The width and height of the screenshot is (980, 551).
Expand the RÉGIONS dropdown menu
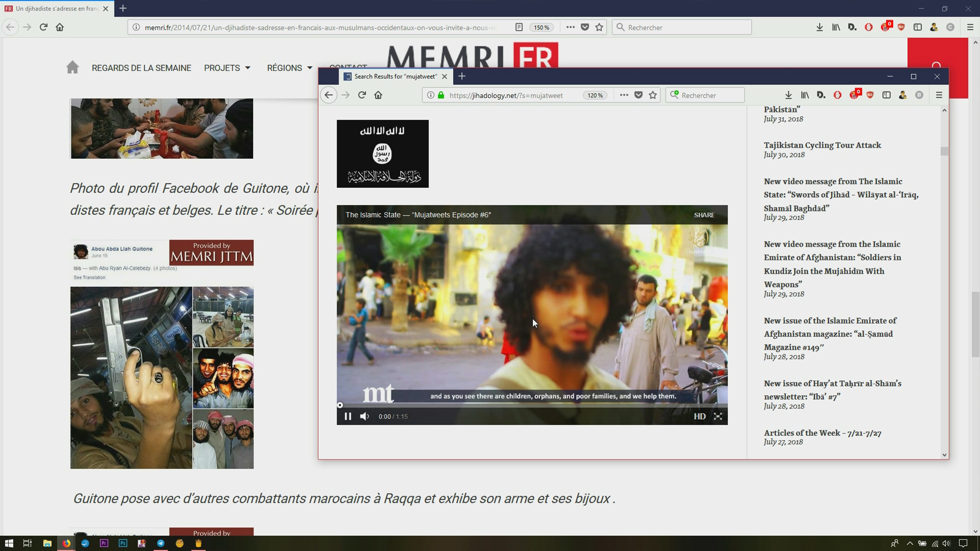coord(290,68)
